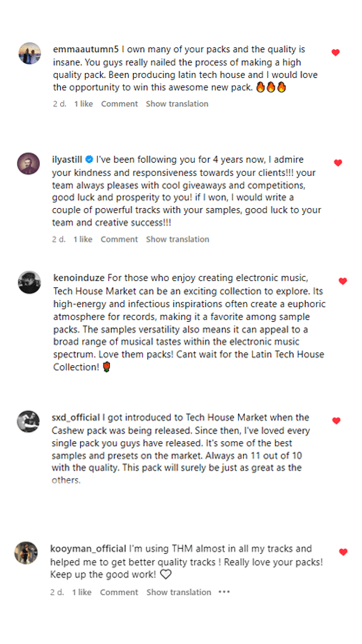The width and height of the screenshot is (362, 644).
Task: Open the sxd_official username link
Action: 76,418
